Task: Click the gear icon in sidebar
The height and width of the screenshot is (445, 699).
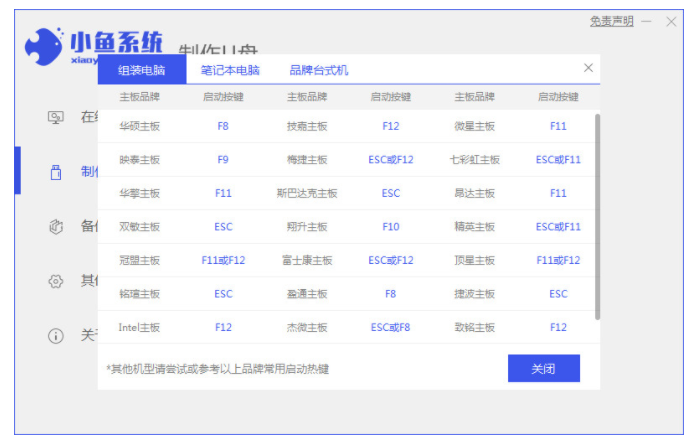Action: 56,281
